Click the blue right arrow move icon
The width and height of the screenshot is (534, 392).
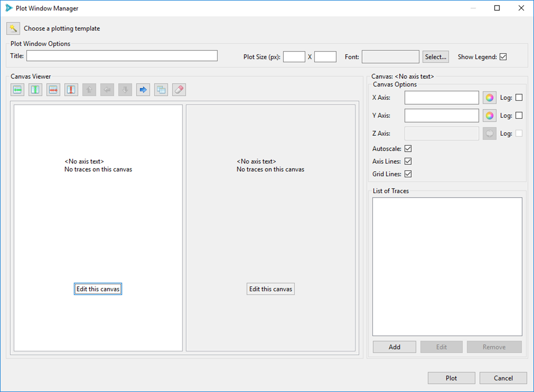[143, 89]
